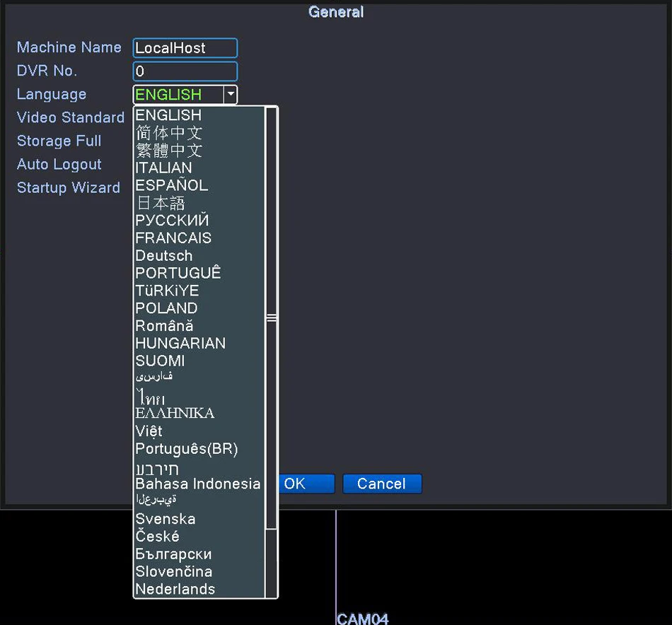Select the Hebrew (עברית) language option
Screen dimensions: 672x625
click(199, 467)
